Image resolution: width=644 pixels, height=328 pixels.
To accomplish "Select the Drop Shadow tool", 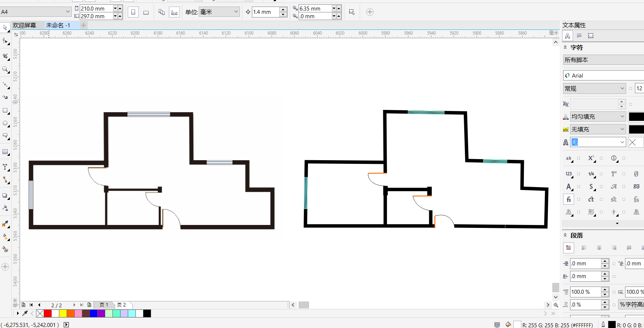I will [5, 195].
